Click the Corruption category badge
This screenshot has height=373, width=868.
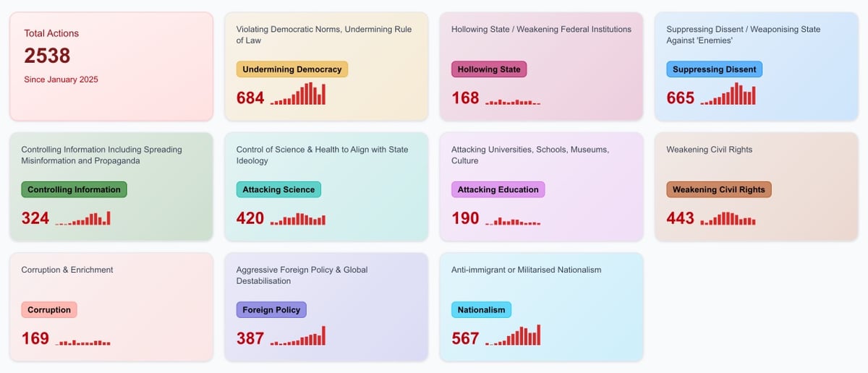click(49, 310)
